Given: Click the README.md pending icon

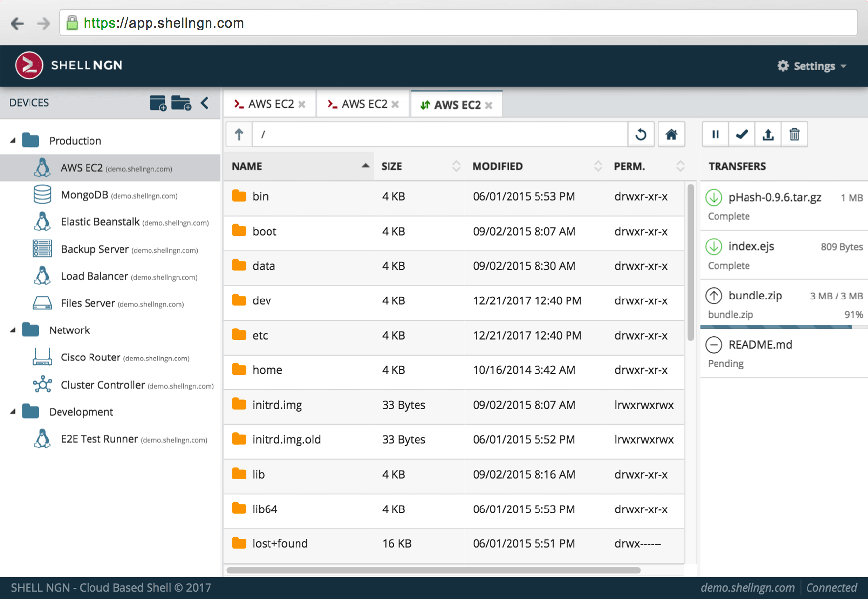Looking at the screenshot, I should tap(714, 345).
